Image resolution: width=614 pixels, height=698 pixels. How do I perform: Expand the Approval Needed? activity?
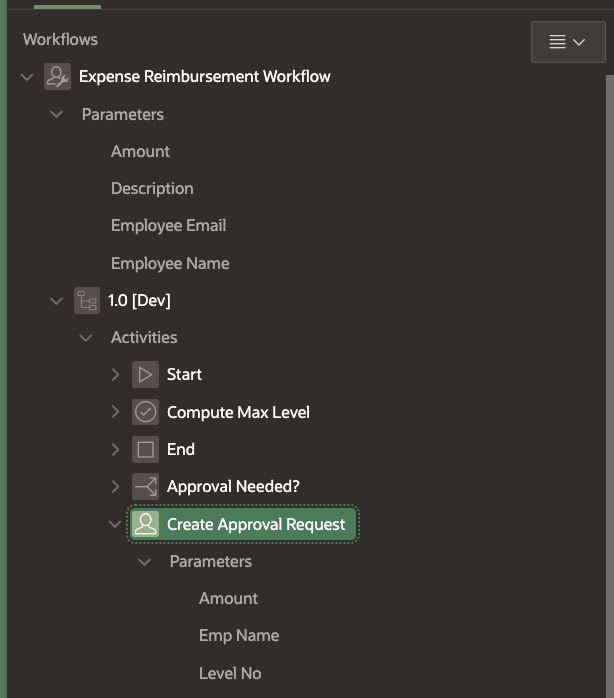pos(116,487)
